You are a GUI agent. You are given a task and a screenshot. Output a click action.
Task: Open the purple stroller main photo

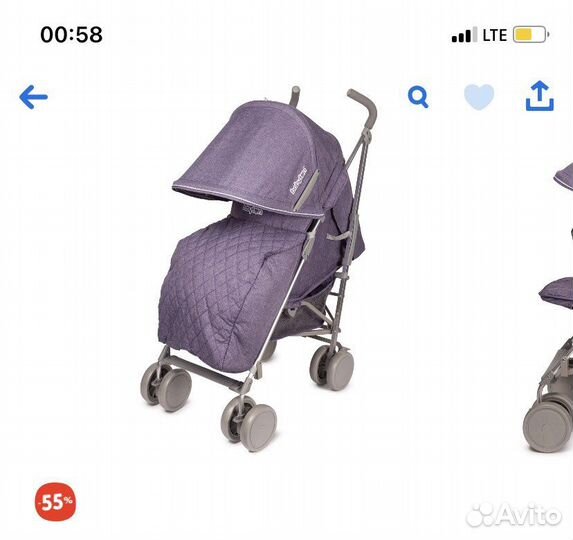coord(259,269)
